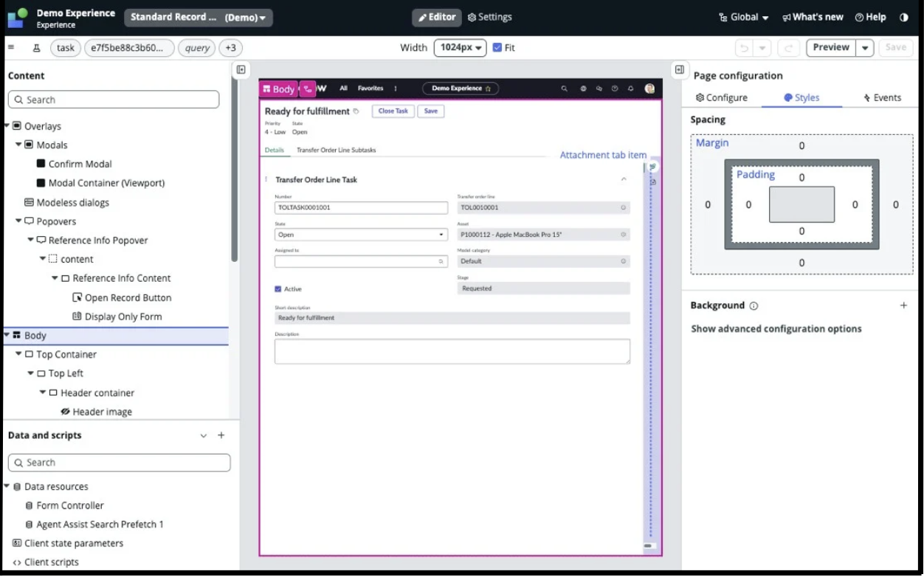Image resolution: width=924 pixels, height=577 pixels.
Task: Open the Transfer Order Line Subtasks tab
Action: (x=337, y=149)
